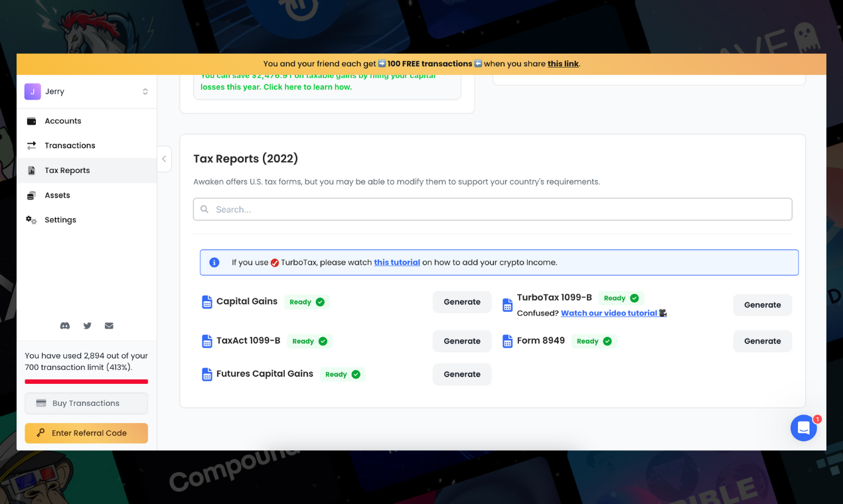Click the gears icon beside Settings
Image resolution: width=843 pixels, height=504 pixels.
pyautogui.click(x=31, y=220)
